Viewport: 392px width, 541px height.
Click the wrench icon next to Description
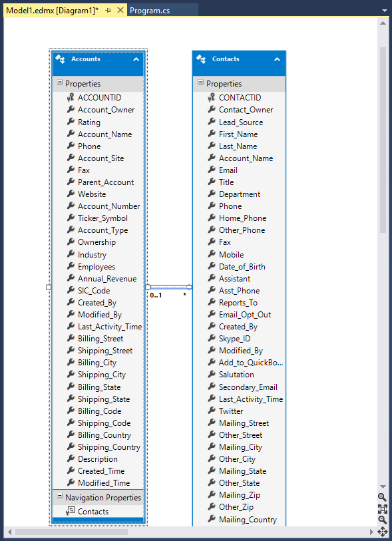pyautogui.click(x=71, y=458)
